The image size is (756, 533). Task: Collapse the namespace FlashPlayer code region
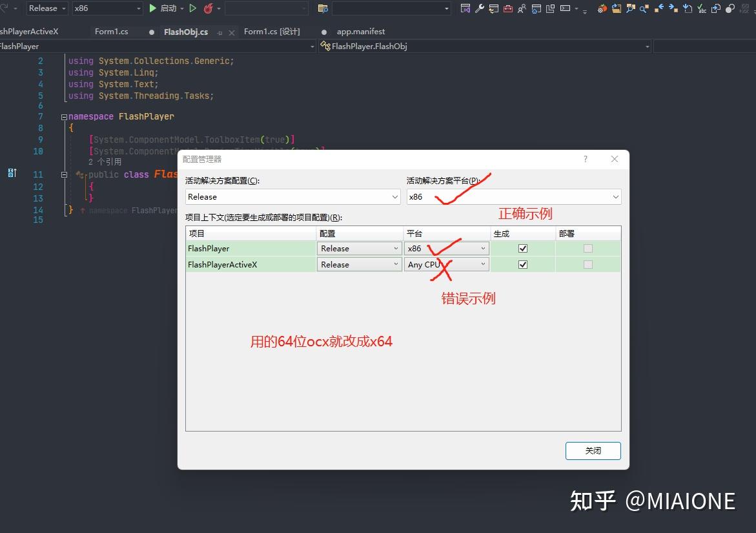tap(63, 116)
